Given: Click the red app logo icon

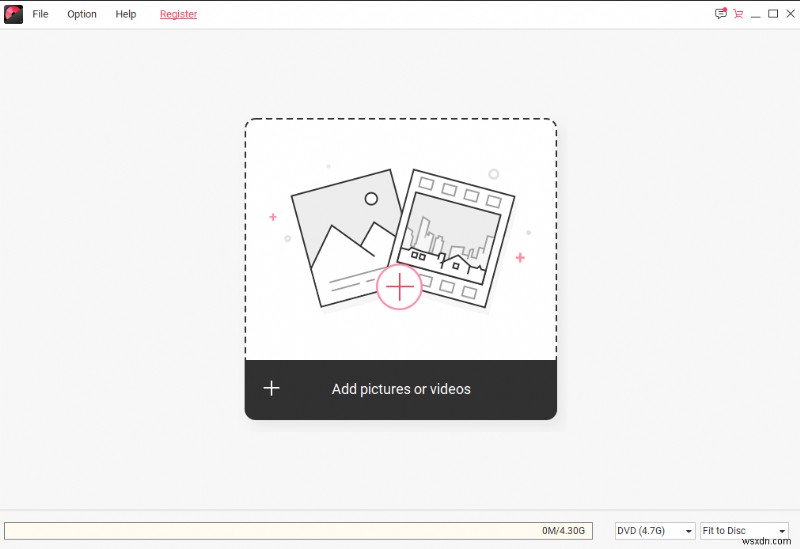Looking at the screenshot, I should (x=13, y=14).
